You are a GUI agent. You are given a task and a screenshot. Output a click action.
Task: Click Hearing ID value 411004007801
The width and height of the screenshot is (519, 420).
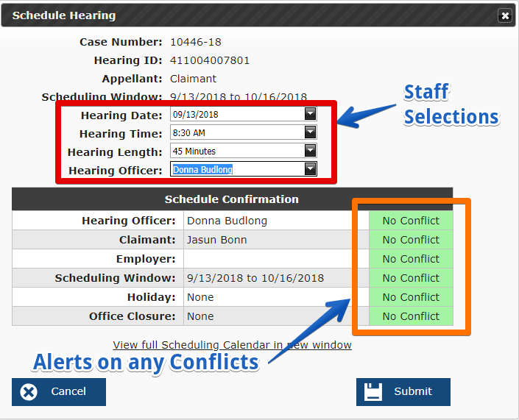(x=210, y=60)
